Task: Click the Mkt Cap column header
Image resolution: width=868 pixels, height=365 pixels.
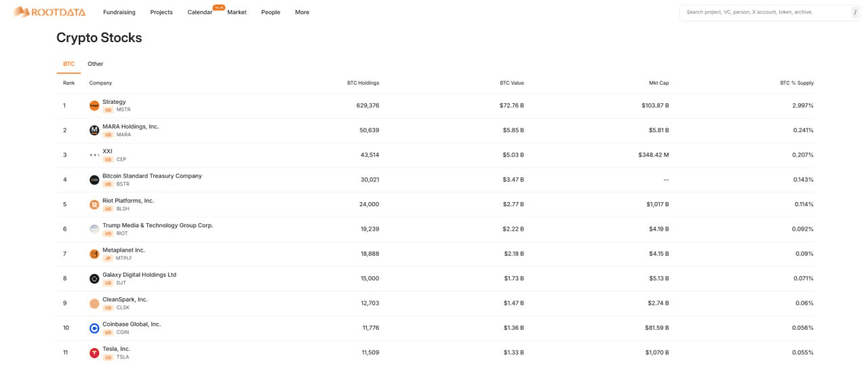Action: click(x=659, y=83)
